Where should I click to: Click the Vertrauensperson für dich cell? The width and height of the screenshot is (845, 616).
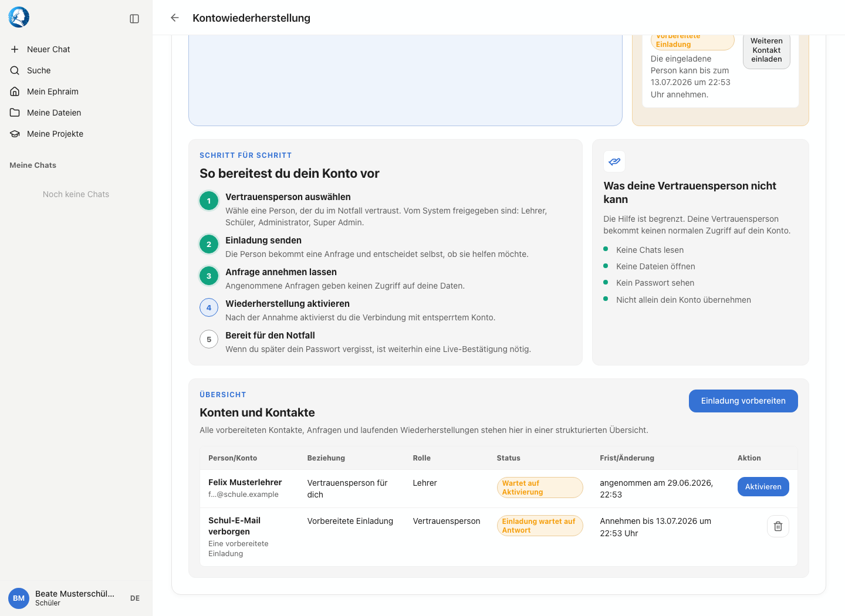(x=347, y=489)
